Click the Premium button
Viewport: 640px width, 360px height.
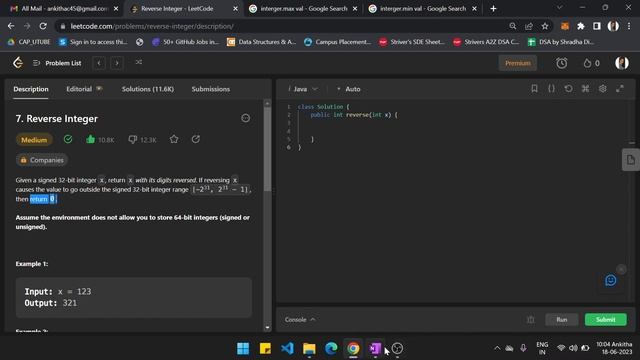(x=518, y=63)
